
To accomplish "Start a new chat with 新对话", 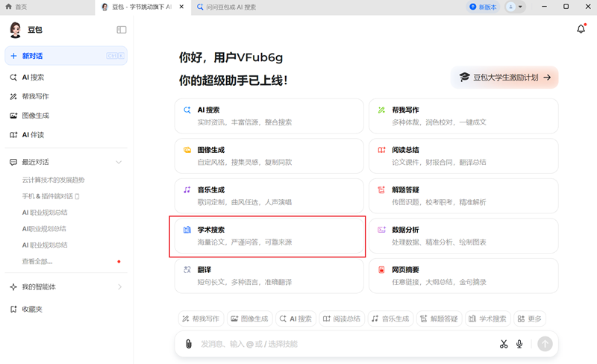I will (x=66, y=56).
